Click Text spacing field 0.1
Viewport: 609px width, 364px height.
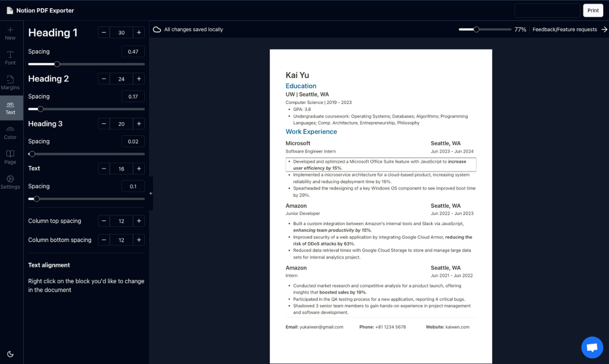133,186
